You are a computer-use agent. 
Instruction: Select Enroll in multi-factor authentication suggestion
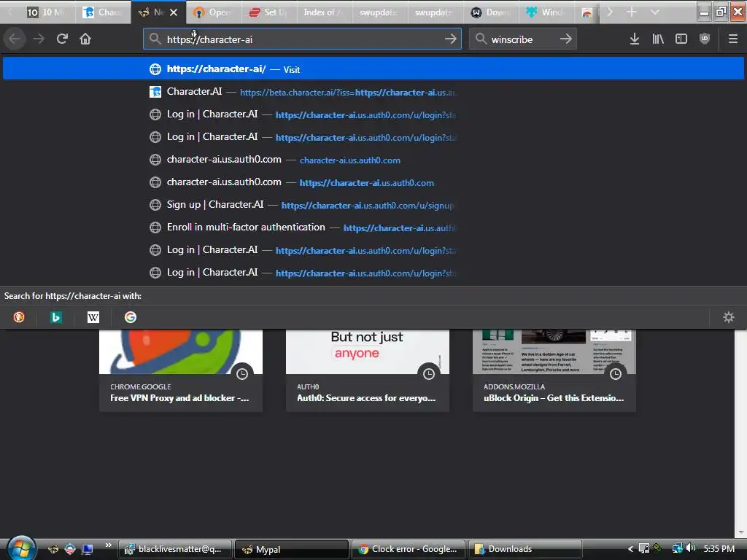pos(373,227)
